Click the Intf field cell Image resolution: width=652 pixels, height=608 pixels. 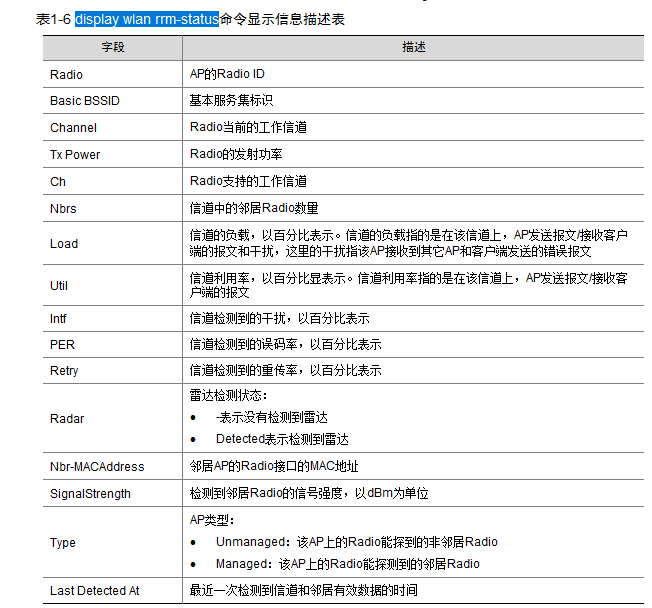point(113,319)
